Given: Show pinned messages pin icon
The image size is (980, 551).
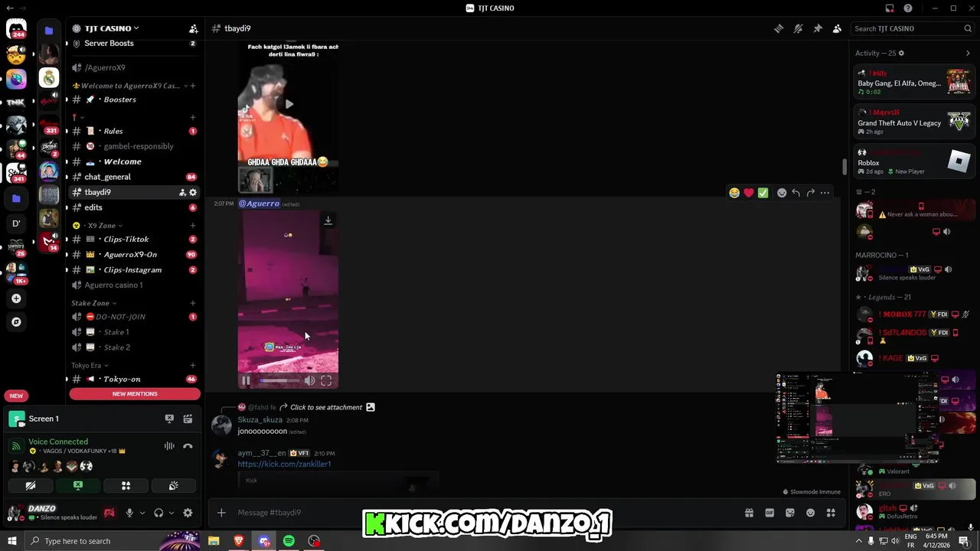Looking at the screenshot, I should point(818,28).
